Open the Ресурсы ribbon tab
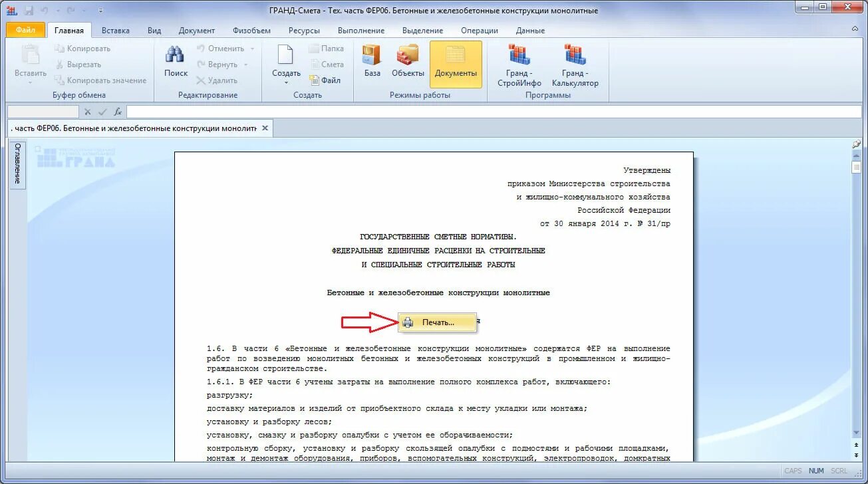 click(x=304, y=31)
